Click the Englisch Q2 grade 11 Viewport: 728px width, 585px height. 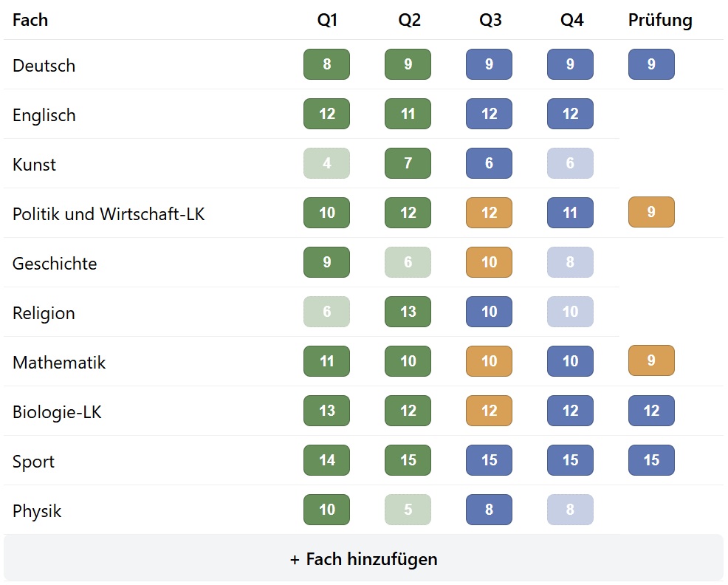408,114
